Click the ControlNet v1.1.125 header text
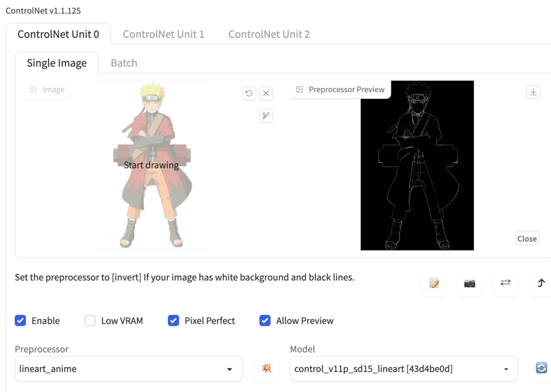Screen dimensions: 551x392 (x=43, y=11)
